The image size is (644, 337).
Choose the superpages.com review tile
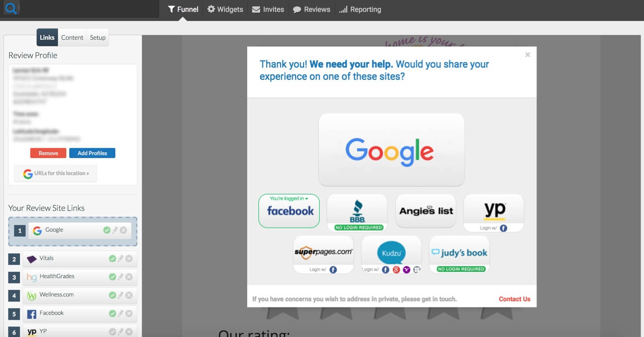coord(323,254)
